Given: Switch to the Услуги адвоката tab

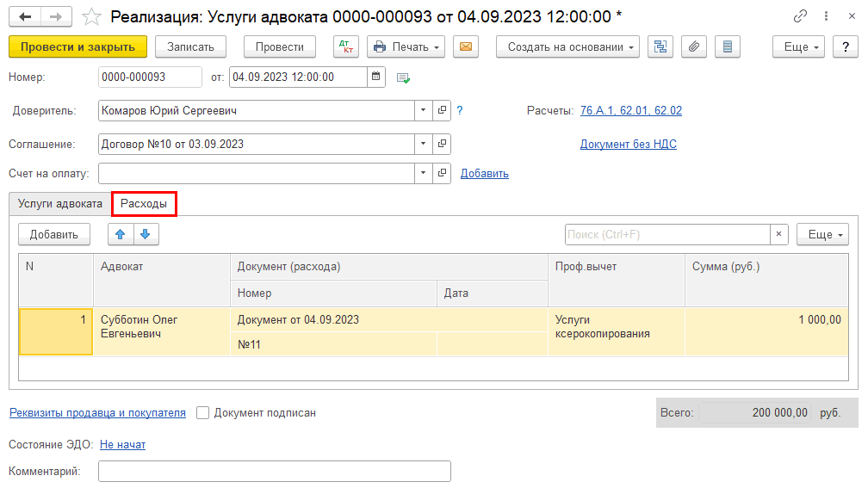Looking at the screenshot, I should click(x=60, y=204).
